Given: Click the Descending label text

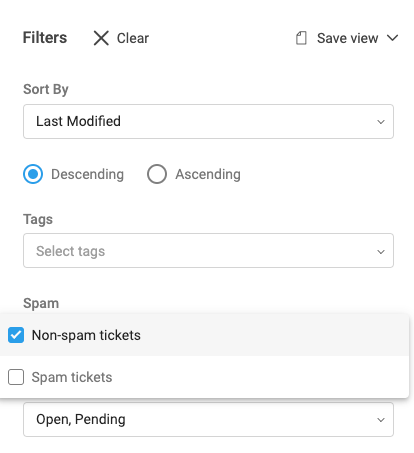Looking at the screenshot, I should [x=87, y=174].
